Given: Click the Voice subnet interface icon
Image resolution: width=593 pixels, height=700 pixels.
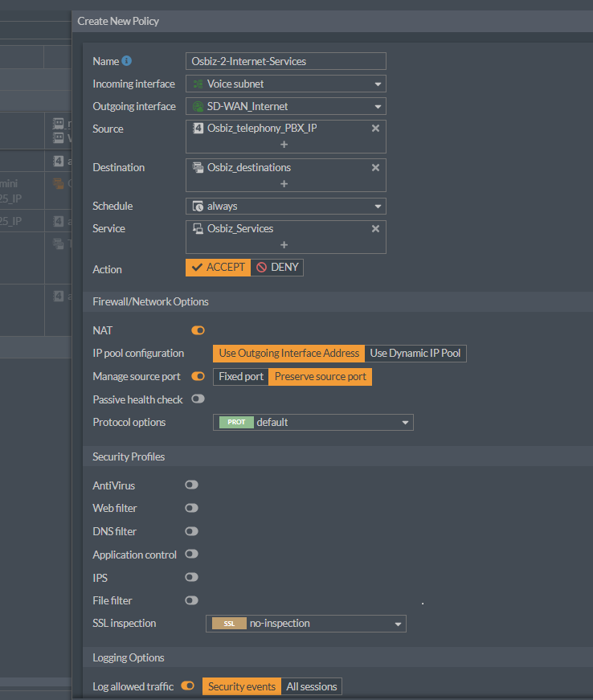Looking at the screenshot, I should point(198,84).
